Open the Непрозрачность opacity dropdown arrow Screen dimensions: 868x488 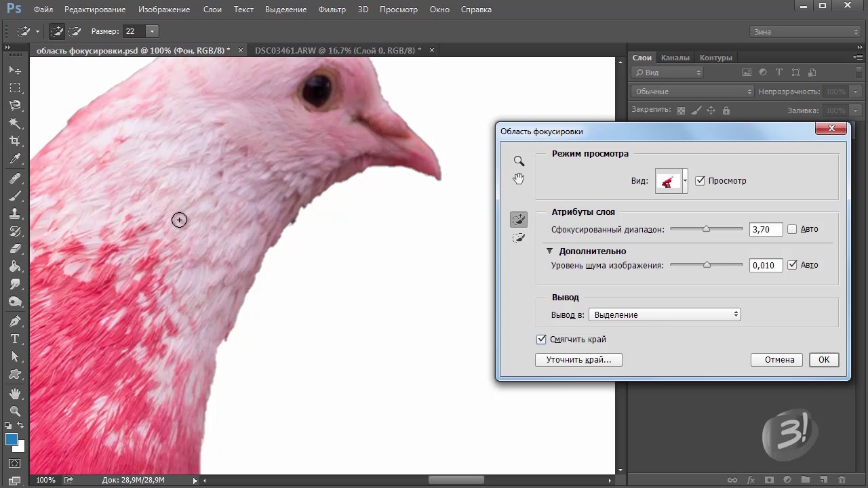[856, 91]
